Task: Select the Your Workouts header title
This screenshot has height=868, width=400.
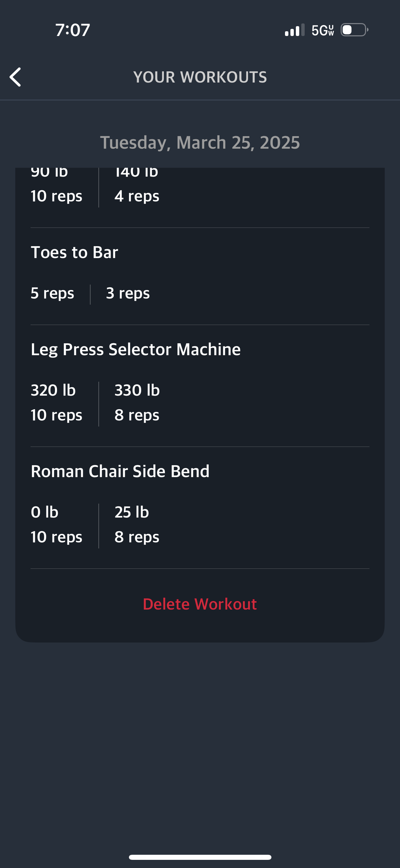Action: click(x=200, y=77)
